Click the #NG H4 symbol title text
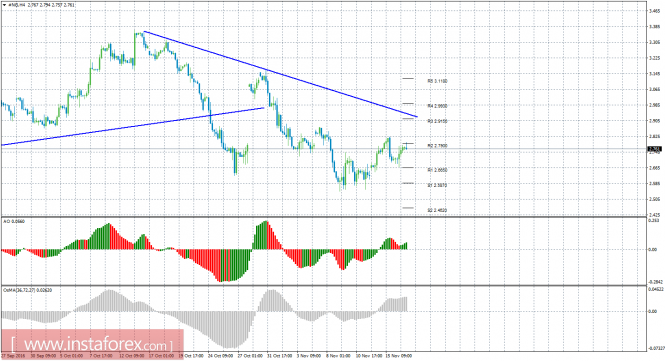The width and height of the screenshot is (665, 361). click(16, 5)
